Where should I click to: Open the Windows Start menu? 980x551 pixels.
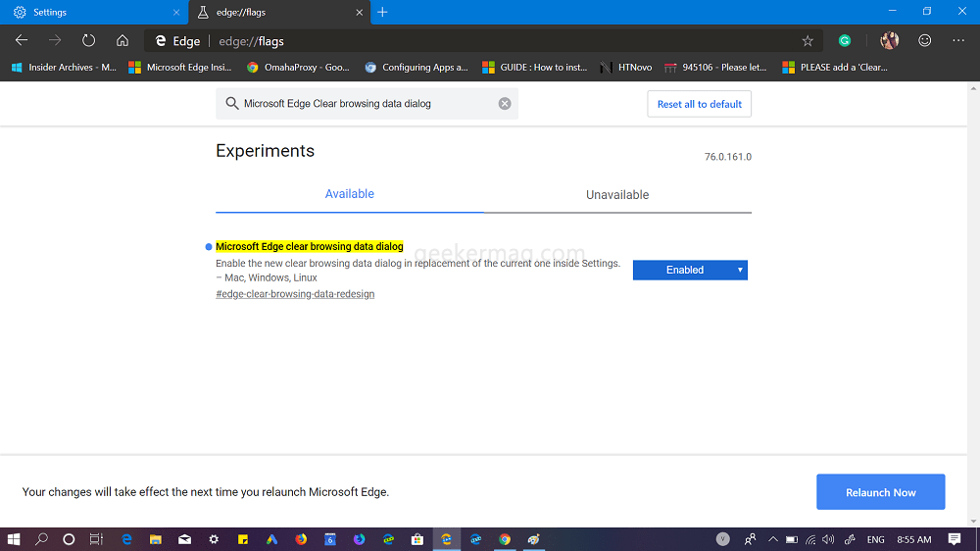(x=13, y=539)
